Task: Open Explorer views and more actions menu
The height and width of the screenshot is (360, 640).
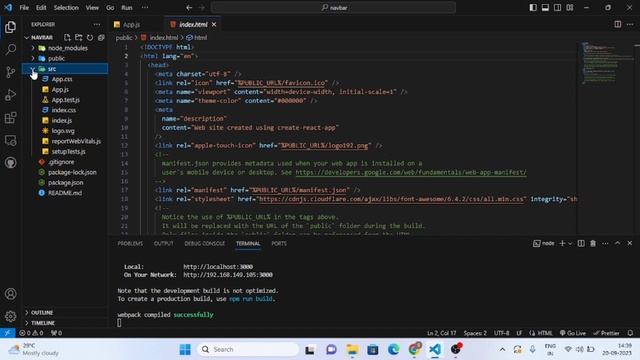Action: point(97,24)
